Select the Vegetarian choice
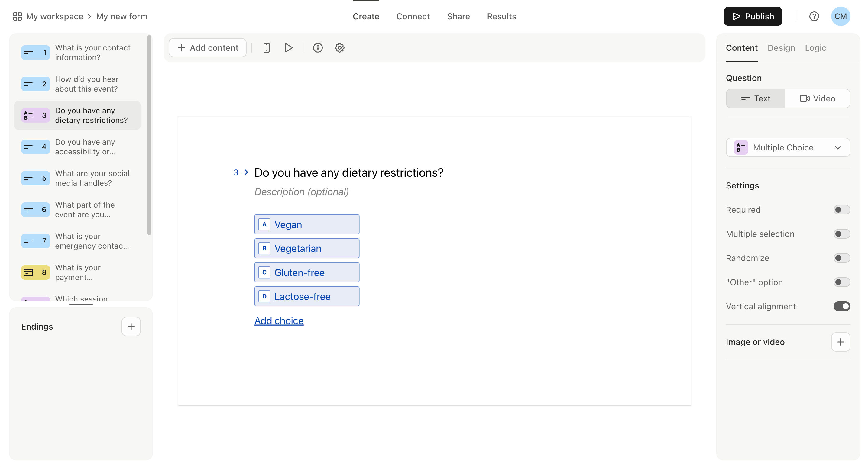The width and height of the screenshot is (868, 467). tap(307, 248)
